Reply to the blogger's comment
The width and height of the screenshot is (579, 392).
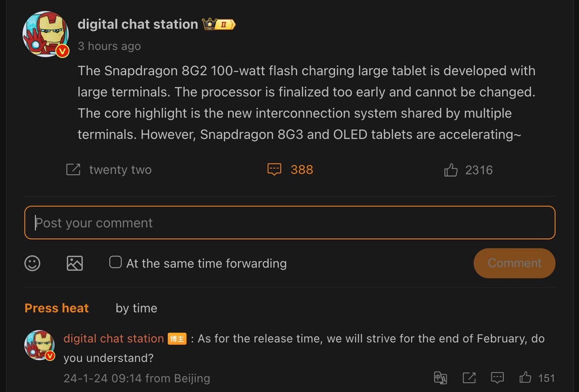(497, 378)
